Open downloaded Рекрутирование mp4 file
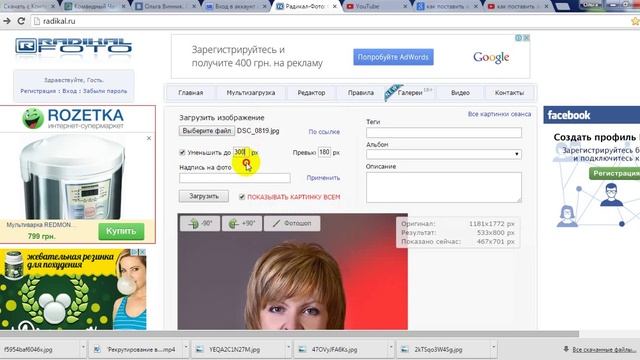The width and height of the screenshot is (640, 360). point(140,349)
